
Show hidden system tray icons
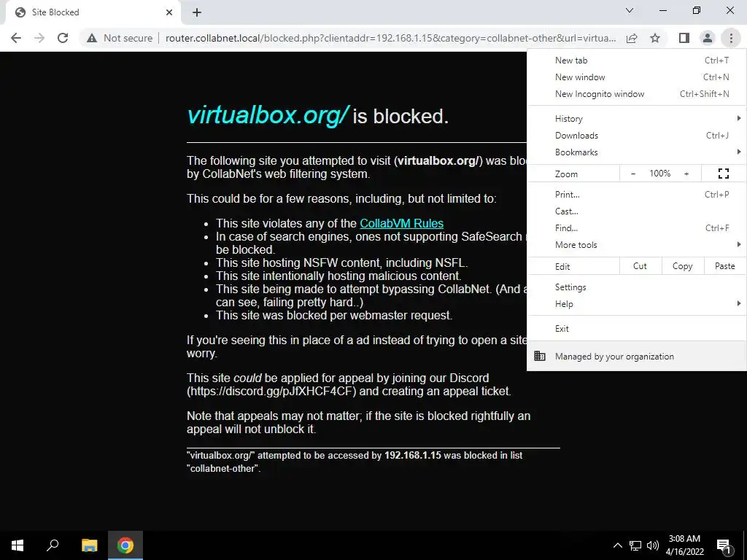click(x=617, y=545)
